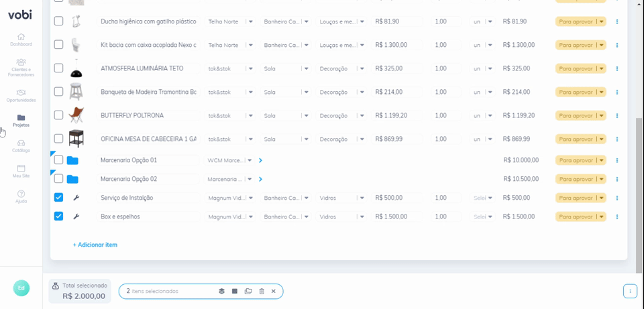This screenshot has height=309, width=644.
Task: Open Dashboard from the sidebar
Action: (x=21, y=40)
